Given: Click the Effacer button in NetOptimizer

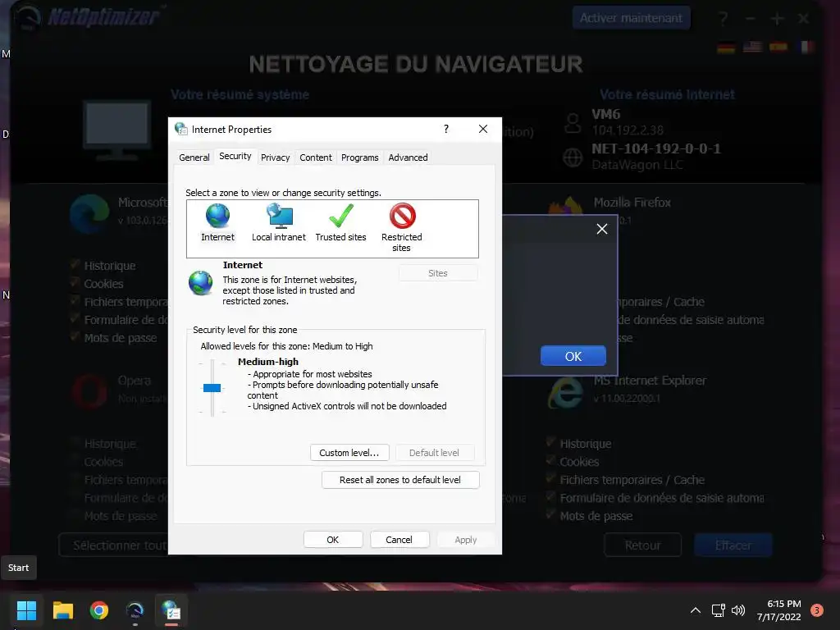Looking at the screenshot, I should click(x=733, y=546).
